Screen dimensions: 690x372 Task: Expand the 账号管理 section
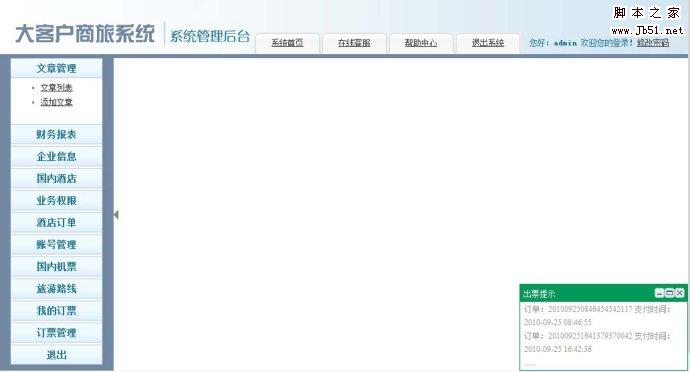coord(56,244)
